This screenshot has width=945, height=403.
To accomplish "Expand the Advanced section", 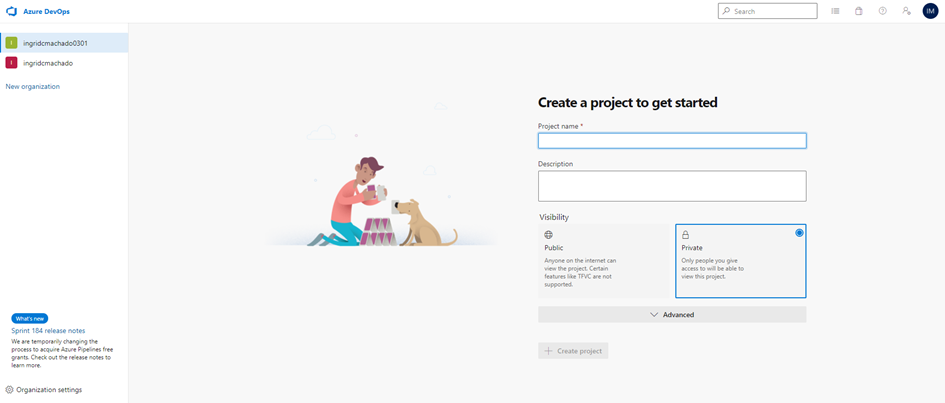I will click(x=672, y=314).
